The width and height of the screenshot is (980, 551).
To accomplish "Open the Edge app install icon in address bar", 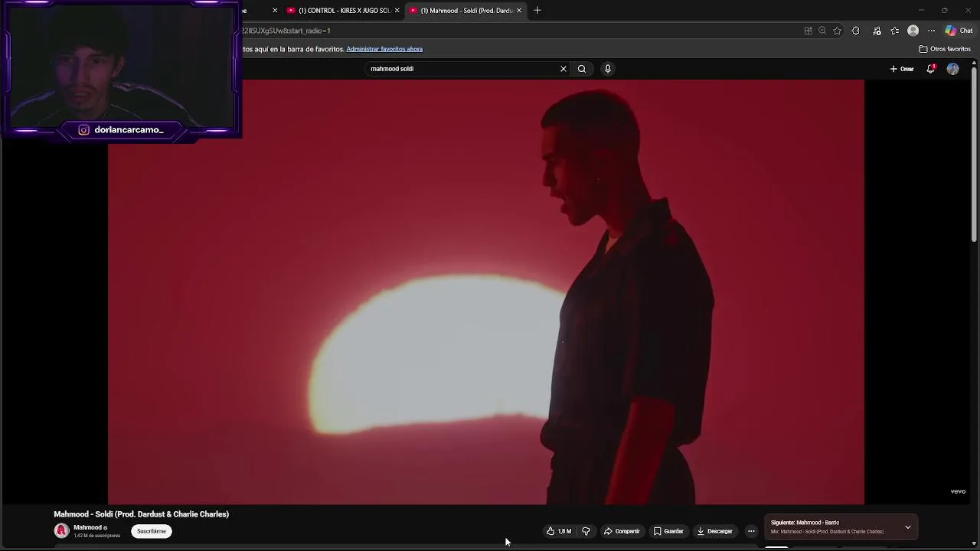I will pos(808,31).
